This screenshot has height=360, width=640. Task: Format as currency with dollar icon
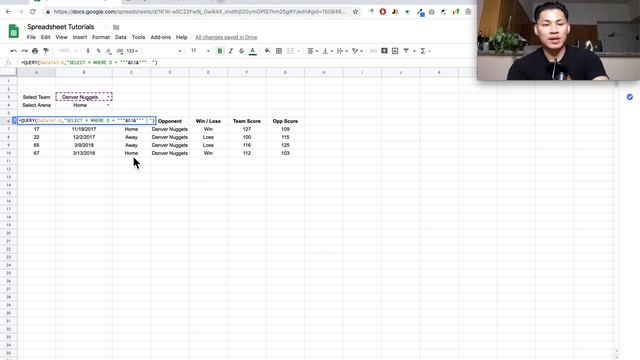[88, 51]
